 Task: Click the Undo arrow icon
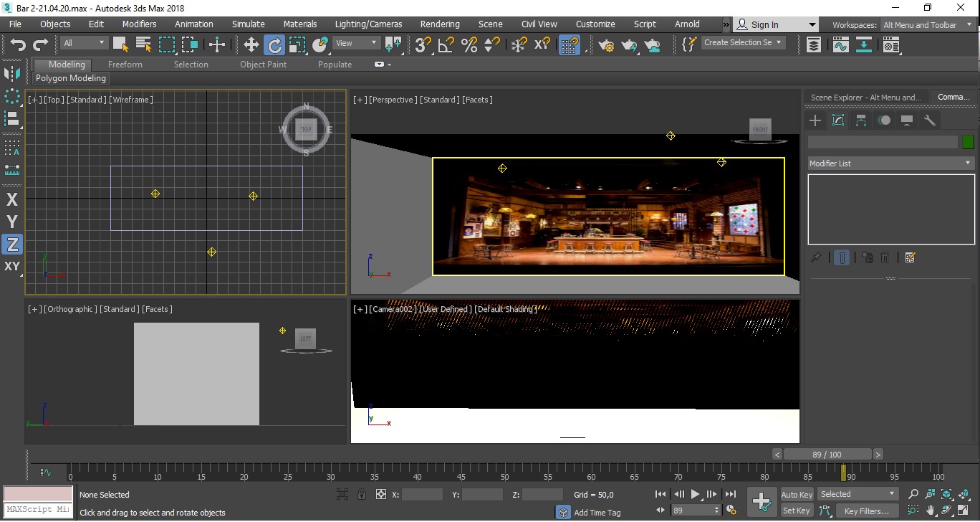click(17, 45)
